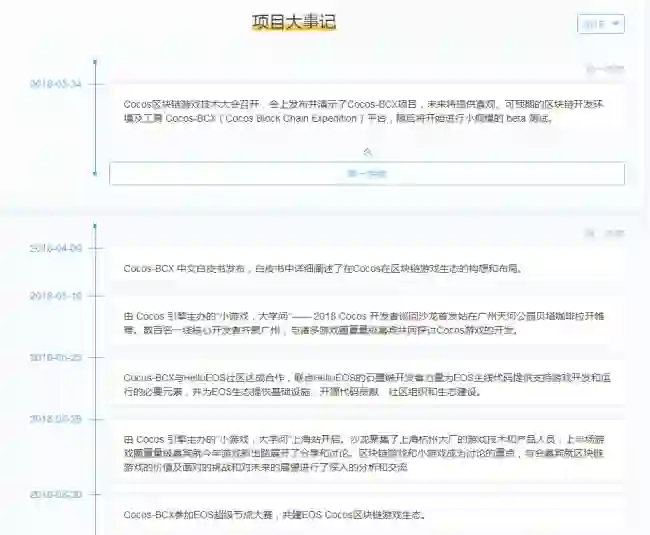
Task: Click the 项目大事记 page heading
Action: pyautogui.click(x=294, y=22)
